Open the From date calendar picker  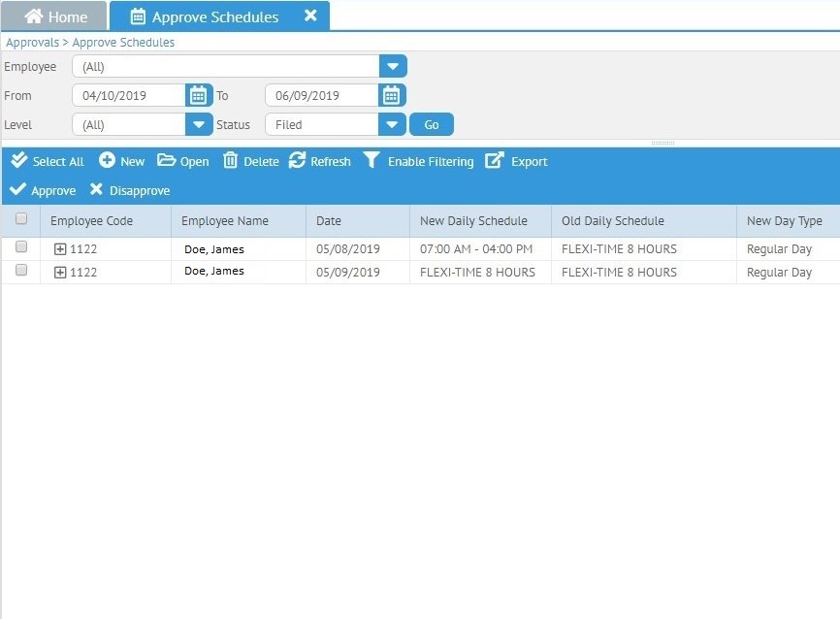pos(199,95)
